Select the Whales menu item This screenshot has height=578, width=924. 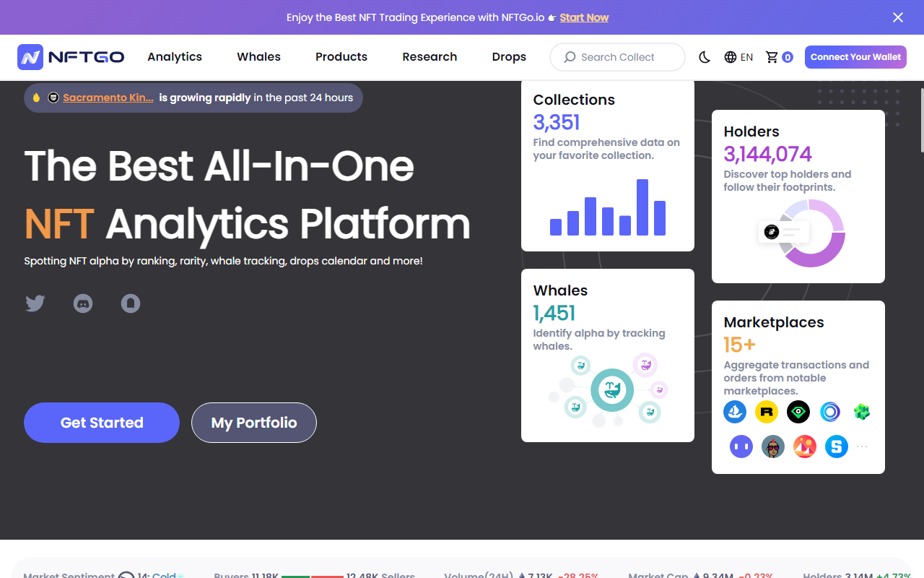pyautogui.click(x=258, y=56)
